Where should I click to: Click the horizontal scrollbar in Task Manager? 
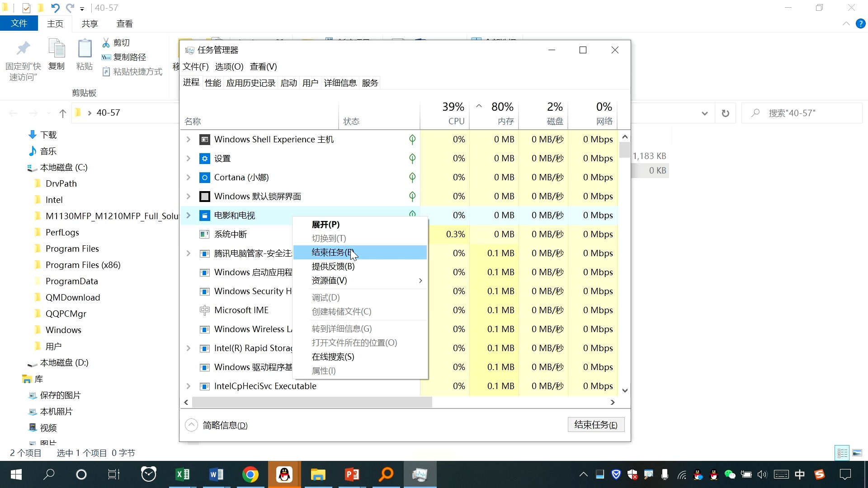click(312, 402)
